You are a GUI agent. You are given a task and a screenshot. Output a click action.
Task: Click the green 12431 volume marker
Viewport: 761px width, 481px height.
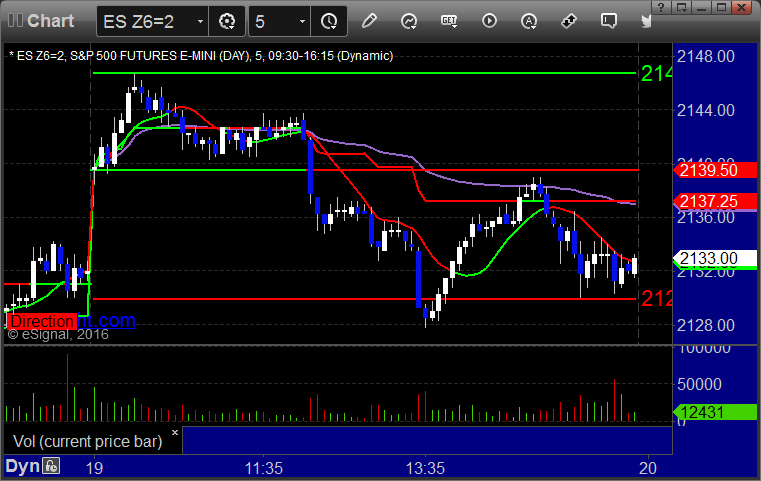point(714,412)
